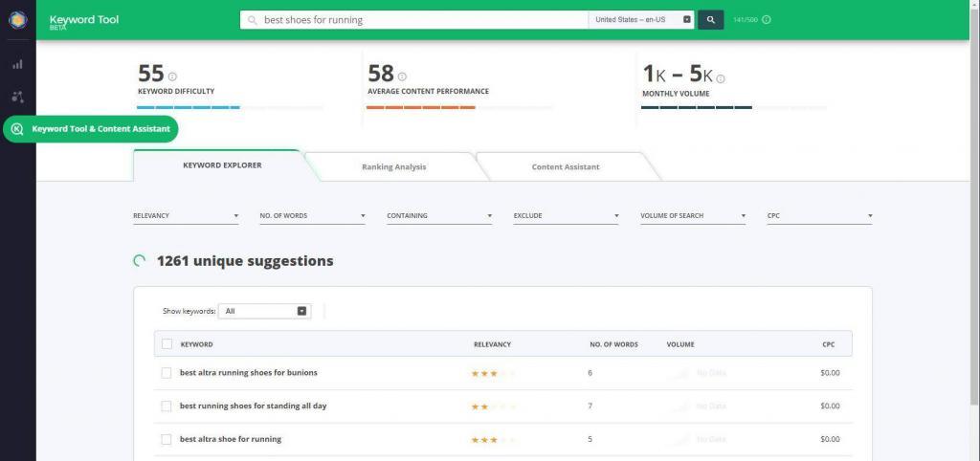Switch to the Ranking Analysis tab
This screenshot has height=461, width=980.
(x=393, y=166)
